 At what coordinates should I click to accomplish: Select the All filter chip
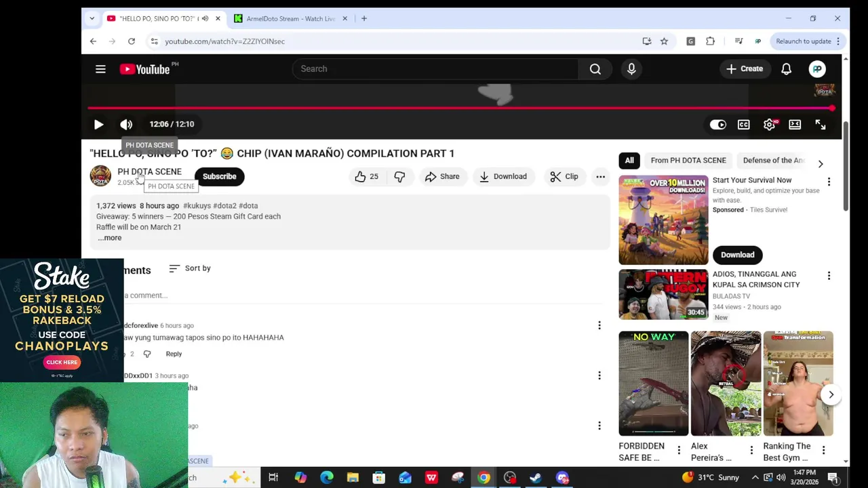(629, 161)
